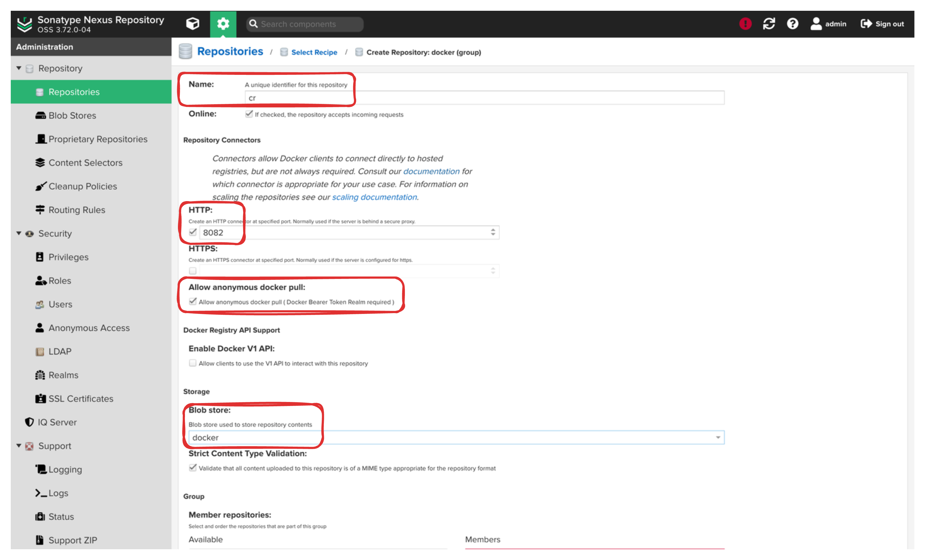Click the HTTPS port spinner arrows

pyautogui.click(x=493, y=271)
